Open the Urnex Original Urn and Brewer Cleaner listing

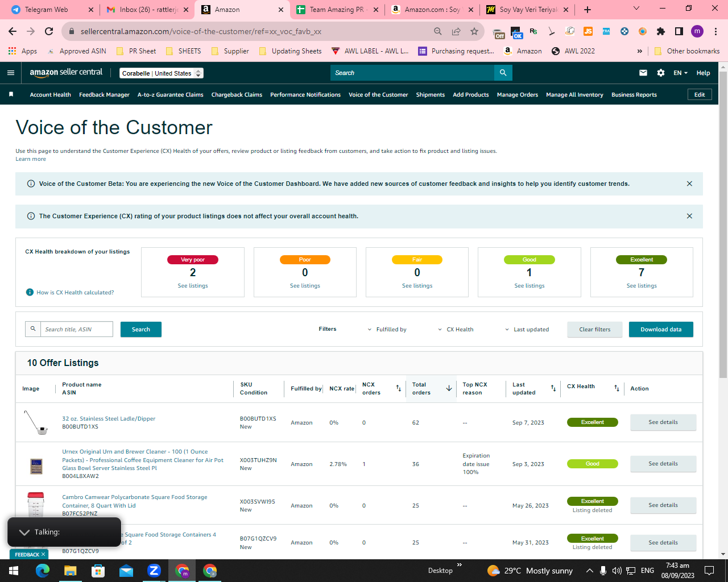pyautogui.click(x=143, y=460)
